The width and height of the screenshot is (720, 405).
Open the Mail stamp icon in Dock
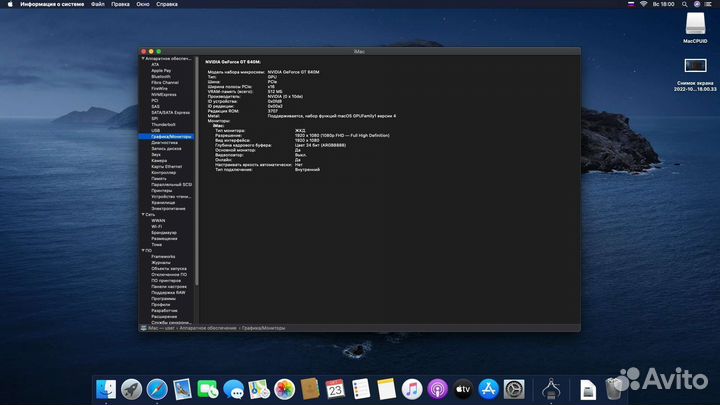point(182,389)
